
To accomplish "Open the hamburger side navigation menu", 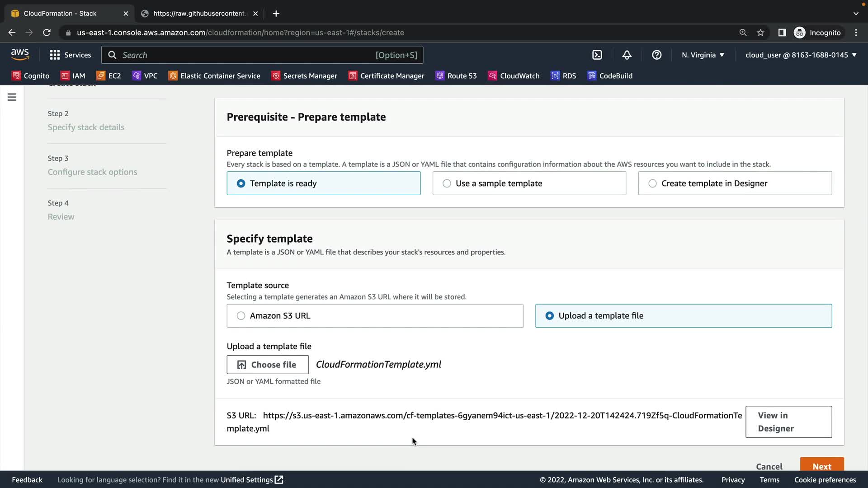I will pyautogui.click(x=12, y=97).
